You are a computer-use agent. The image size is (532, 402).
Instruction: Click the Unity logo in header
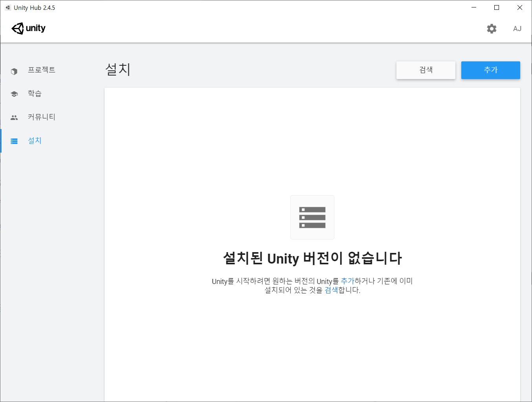pyautogui.click(x=29, y=28)
